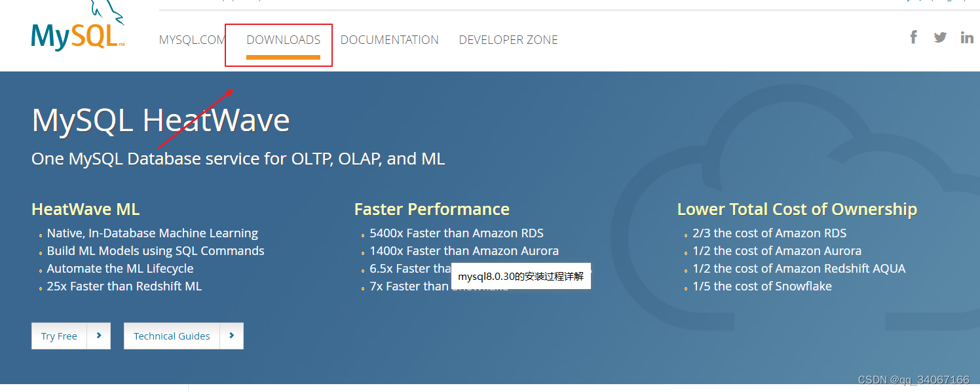Image resolution: width=980 pixels, height=392 pixels.
Task: Click '25x Faster than Redshift ML'
Action: [x=124, y=286]
